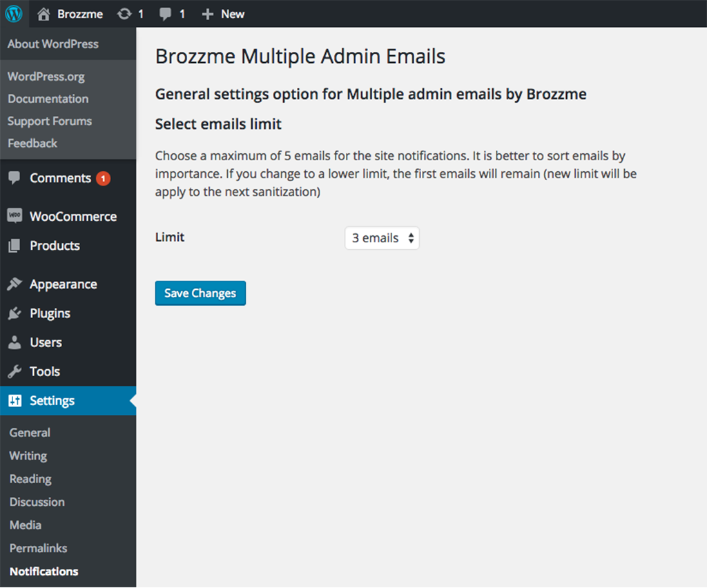This screenshot has height=588, width=707.
Task: Click the Products pages icon
Action: (14, 246)
